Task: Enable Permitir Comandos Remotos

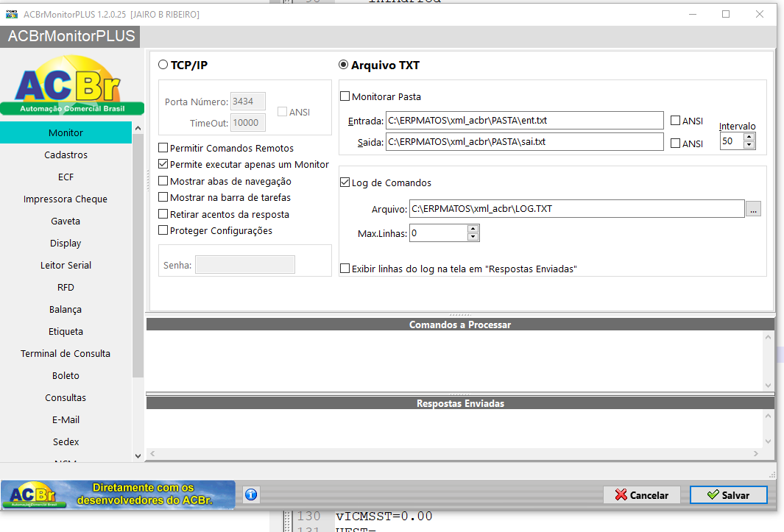Action: tap(163, 147)
